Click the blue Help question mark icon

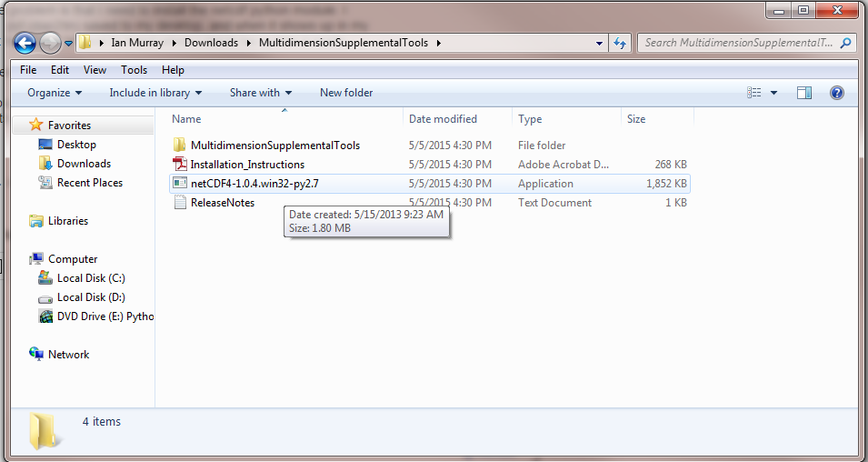click(837, 93)
